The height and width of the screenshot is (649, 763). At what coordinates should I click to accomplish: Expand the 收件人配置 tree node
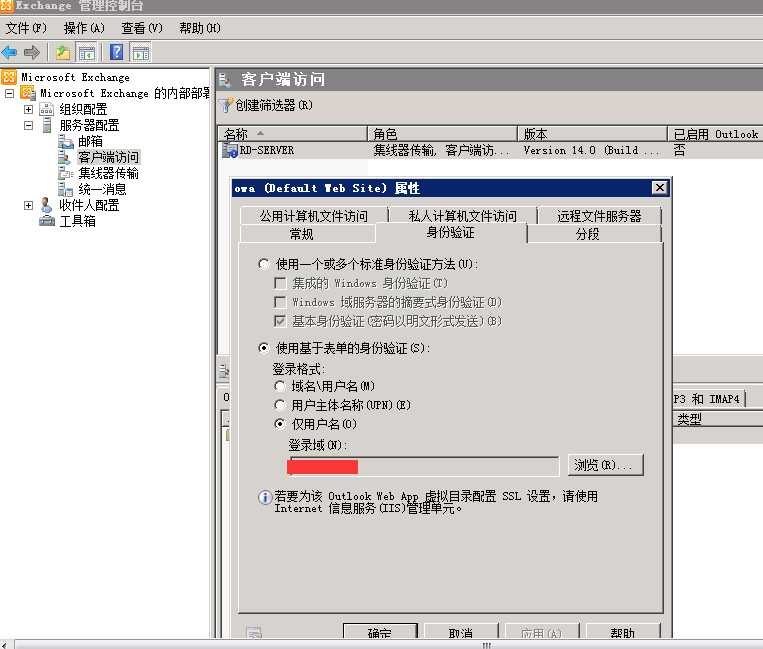[29, 205]
